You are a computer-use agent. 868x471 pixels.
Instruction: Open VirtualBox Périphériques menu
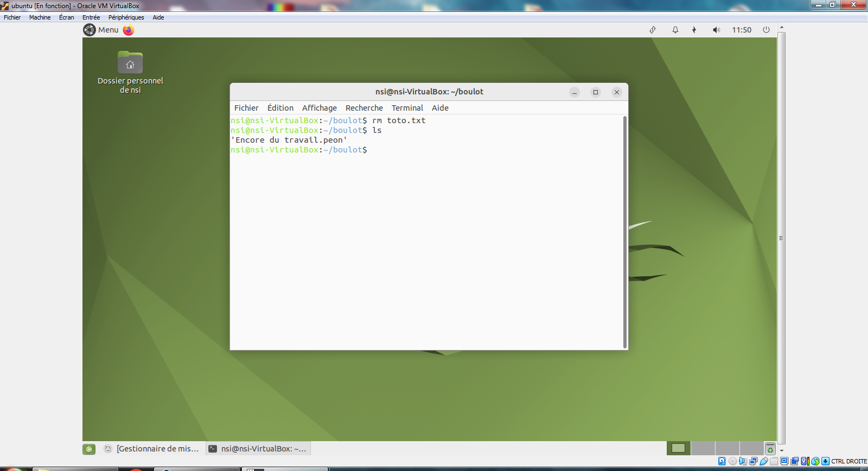click(126, 17)
